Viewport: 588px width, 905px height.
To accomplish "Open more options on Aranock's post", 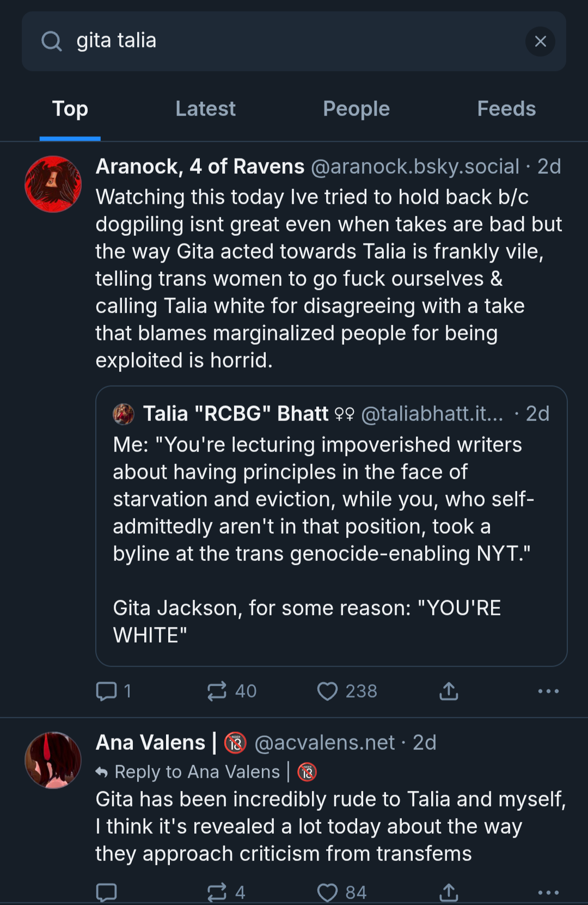I will click(x=548, y=691).
